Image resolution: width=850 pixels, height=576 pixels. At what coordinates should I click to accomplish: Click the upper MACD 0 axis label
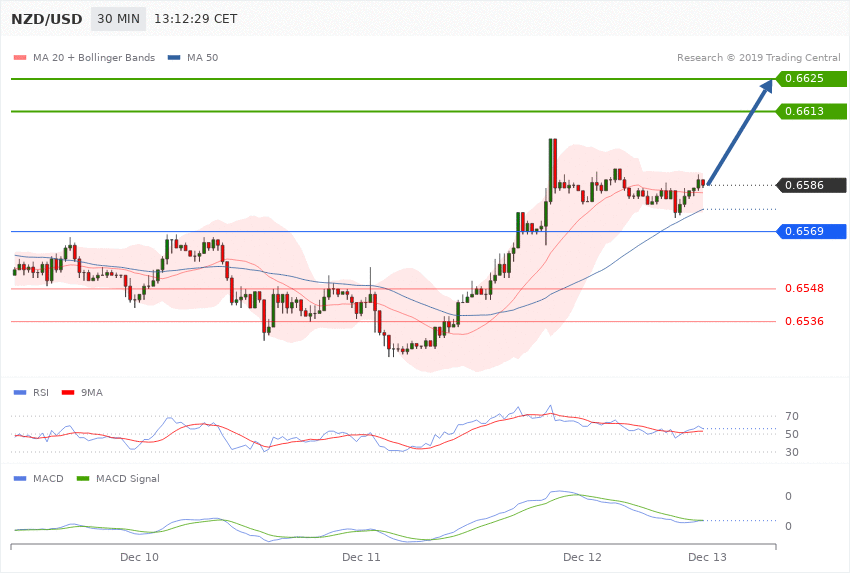[x=788, y=496]
